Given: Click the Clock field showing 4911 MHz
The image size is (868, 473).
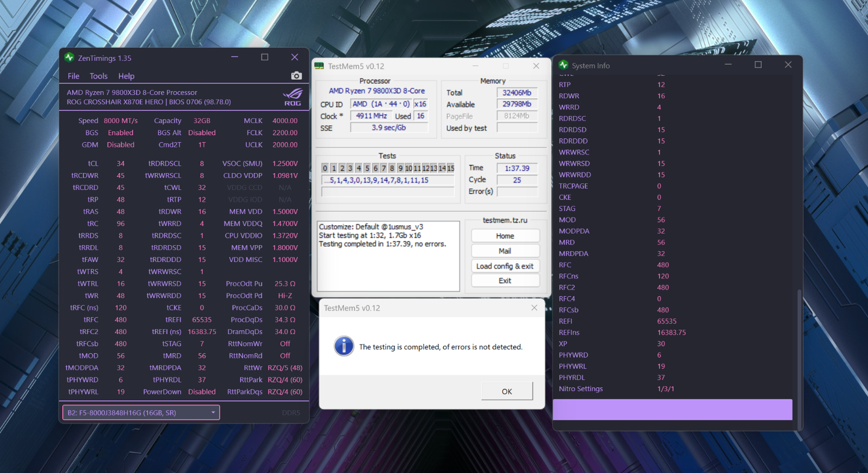Looking at the screenshot, I should 372,116.
